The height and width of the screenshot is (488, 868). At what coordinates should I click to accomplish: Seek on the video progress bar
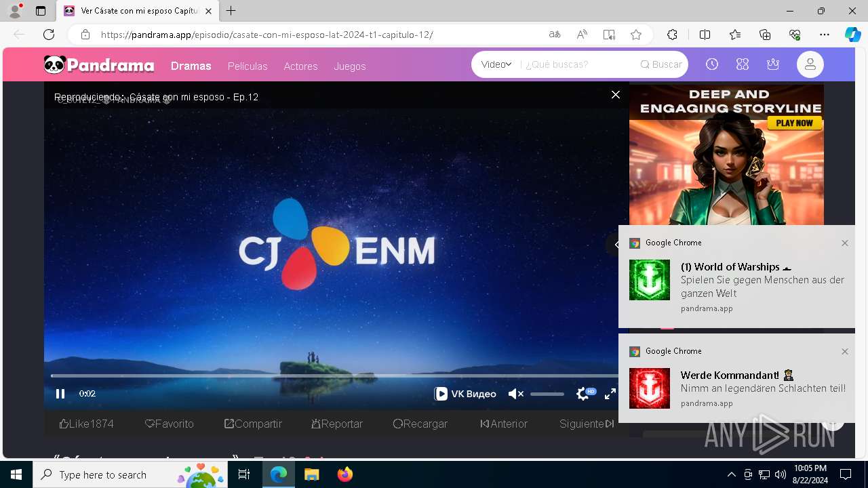(x=334, y=375)
